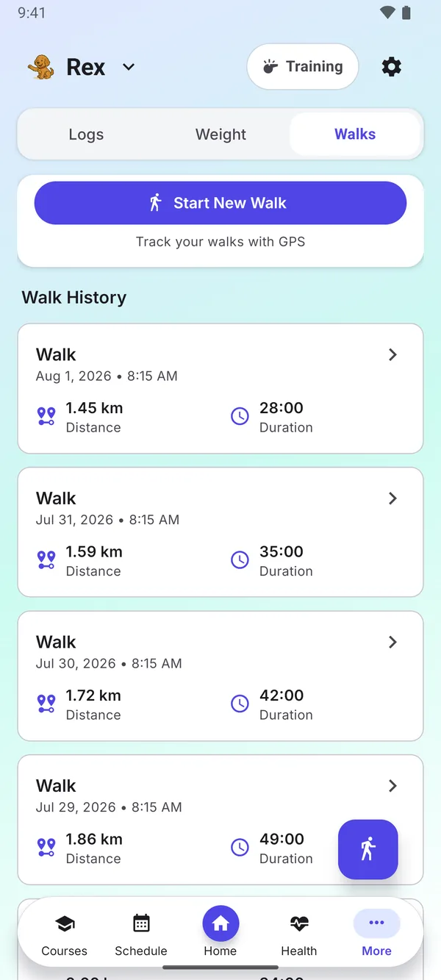Start a new walk with GPS tracking

(x=220, y=203)
